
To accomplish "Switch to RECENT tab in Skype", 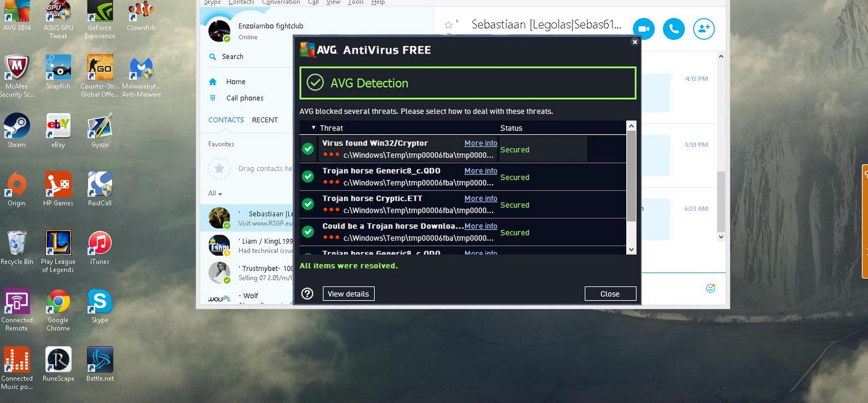I will tap(265, 120).
